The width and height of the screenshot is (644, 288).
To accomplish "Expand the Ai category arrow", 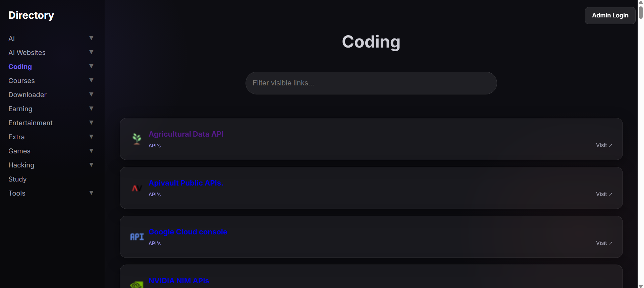I will [x=91, y=38].
